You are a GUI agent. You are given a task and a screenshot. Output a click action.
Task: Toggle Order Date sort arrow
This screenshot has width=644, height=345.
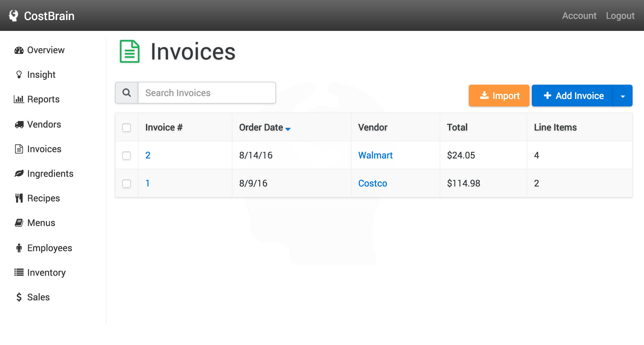(x=288, y=129)
